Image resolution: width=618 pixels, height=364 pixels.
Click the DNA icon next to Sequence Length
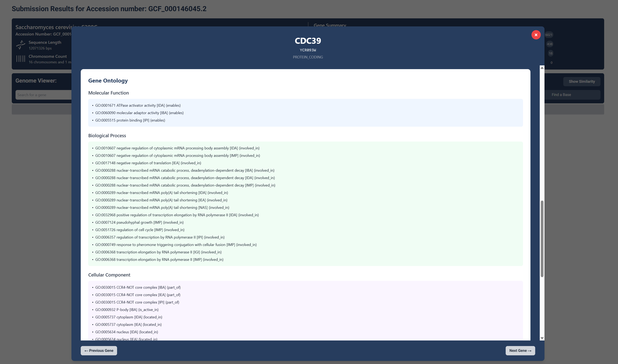pyautogui.click(x=21, y=45)
